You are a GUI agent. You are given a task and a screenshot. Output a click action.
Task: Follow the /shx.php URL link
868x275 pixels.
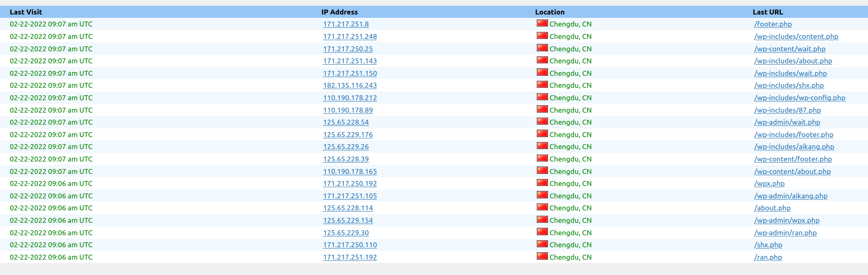768,245
